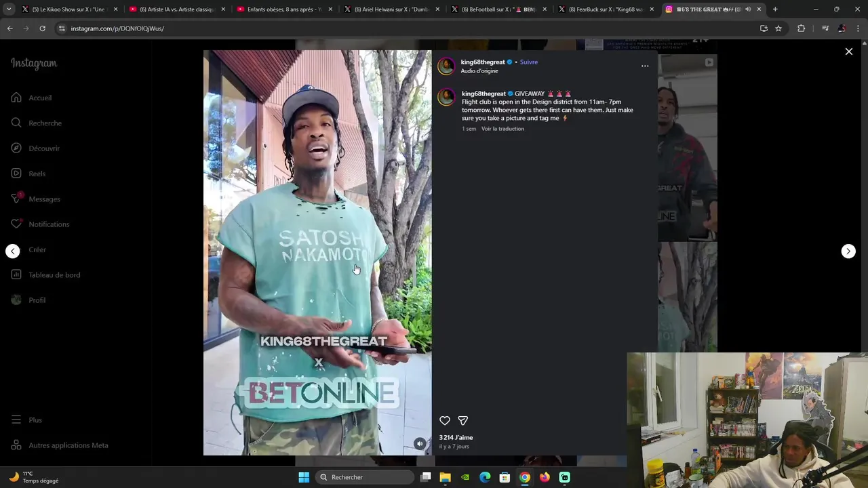Open Windows Start menu

[x=304, y=477]
